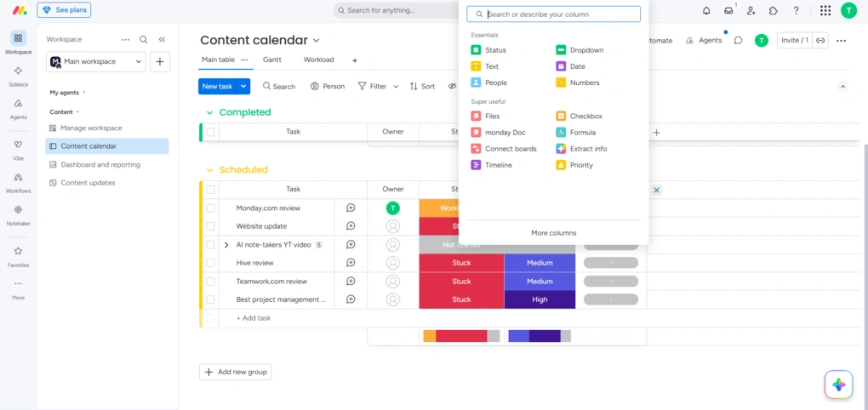Open Agents in the left rail
Image resolution: width=868 pixels, height=410 pixels.
coord(18,108)
